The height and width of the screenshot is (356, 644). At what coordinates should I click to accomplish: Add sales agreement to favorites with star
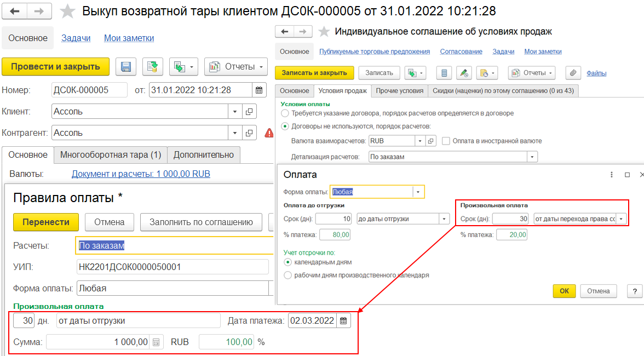pos(324,32)
